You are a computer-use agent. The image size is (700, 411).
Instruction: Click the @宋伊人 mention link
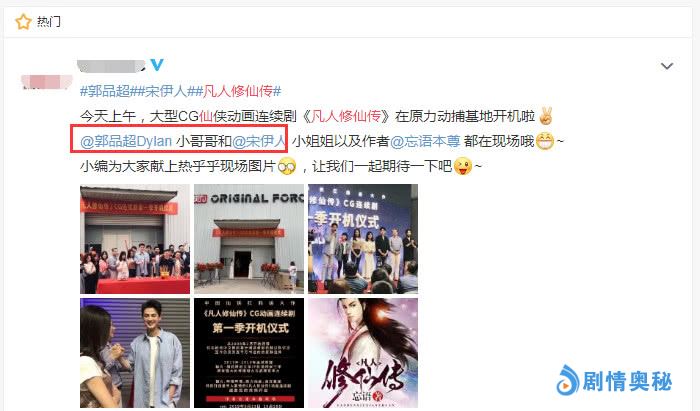point(259,141)
